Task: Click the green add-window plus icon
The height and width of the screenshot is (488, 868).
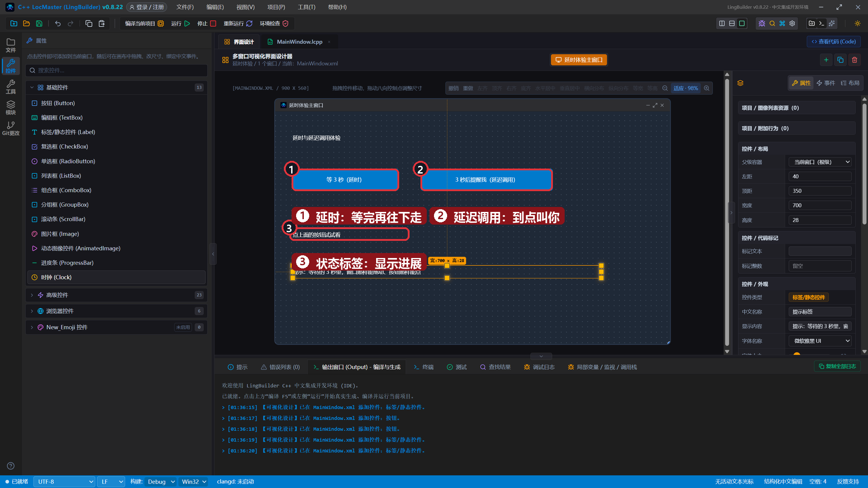Action: point(826,60)
